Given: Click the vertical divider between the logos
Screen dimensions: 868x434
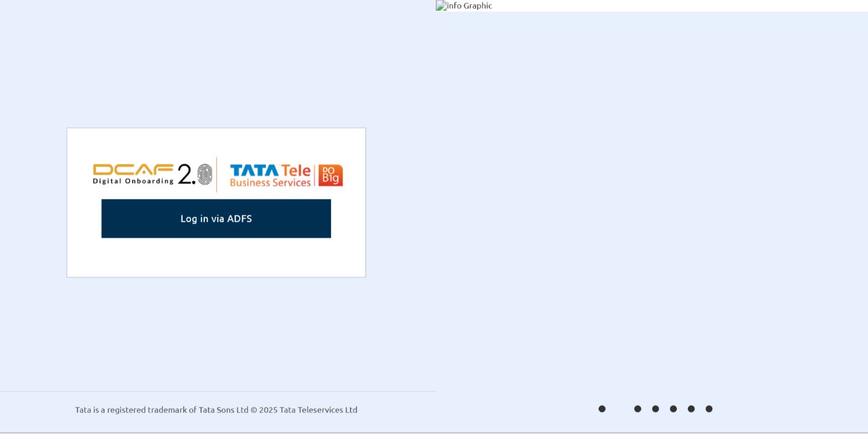Looking at the screenshot, I should (x=216, y=175).
